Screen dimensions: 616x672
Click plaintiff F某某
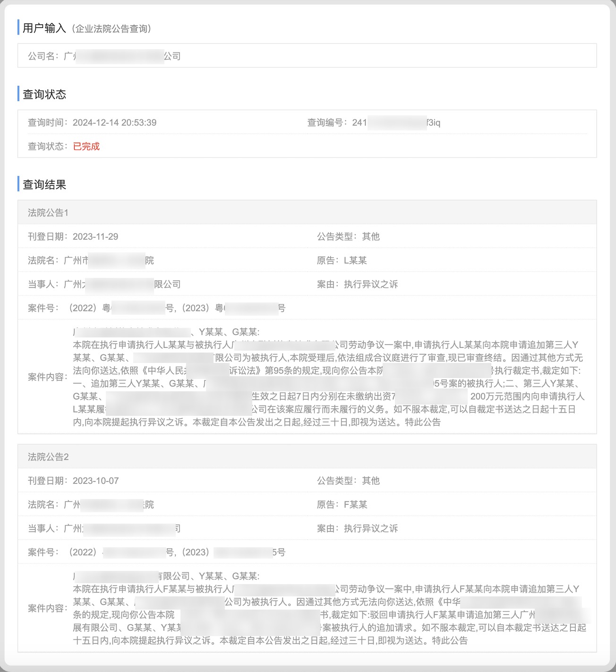click(x=355, y=505)
